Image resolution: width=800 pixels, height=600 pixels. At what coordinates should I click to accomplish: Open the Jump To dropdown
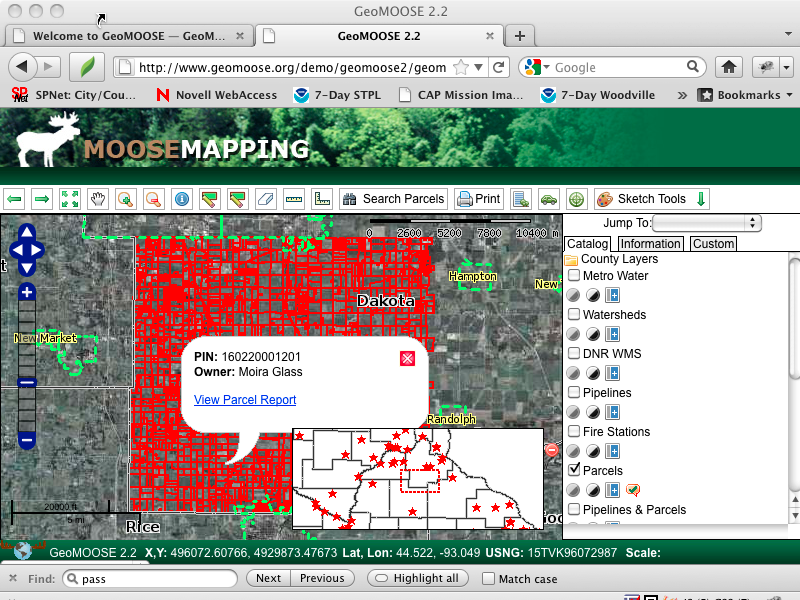point(707,223)
